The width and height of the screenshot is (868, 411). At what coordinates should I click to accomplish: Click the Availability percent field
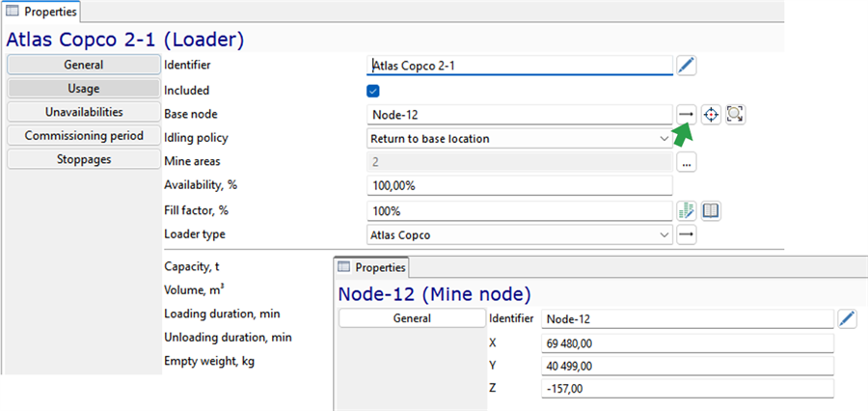click(x=520, y=186)
